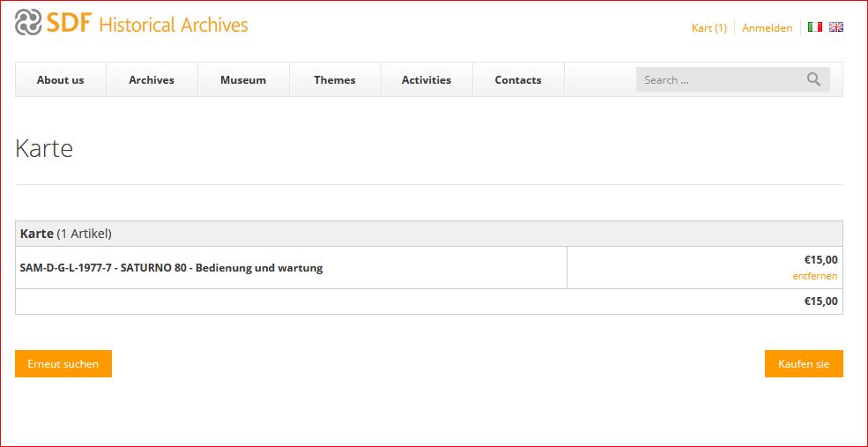Click the total price in the bottom row

820,302
